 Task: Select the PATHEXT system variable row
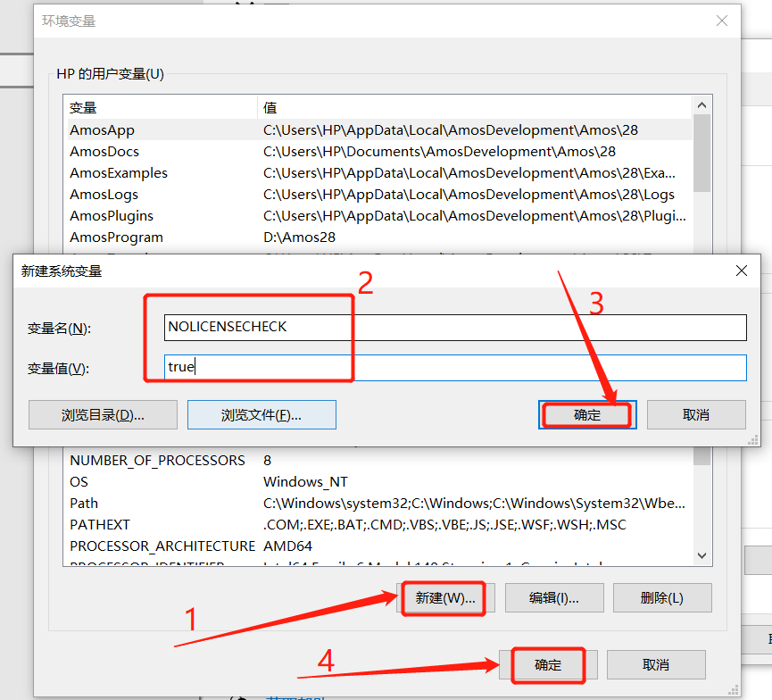(x=378, y=525)
